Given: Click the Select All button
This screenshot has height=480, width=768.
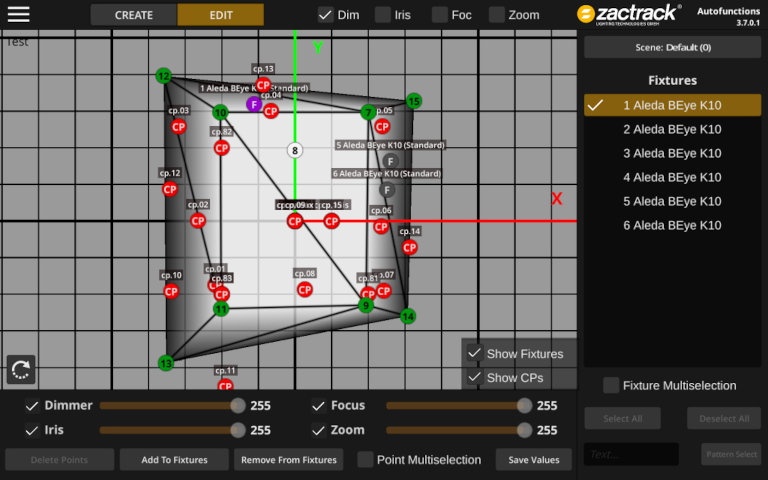Looking at the screenshot, I should pyautogui.click(x=623, y=418).
